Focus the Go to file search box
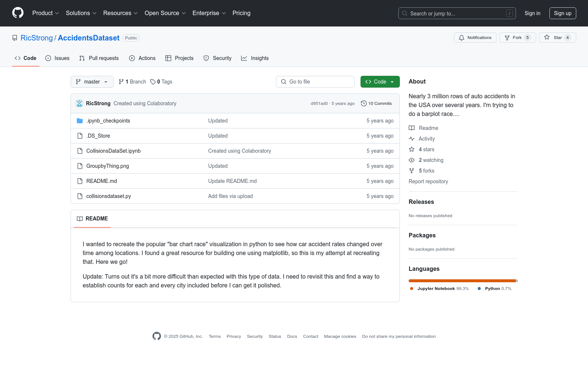Image resolution: width=588 pixels, height=368 pixels. pyautogui.click(x=315, y=82)
